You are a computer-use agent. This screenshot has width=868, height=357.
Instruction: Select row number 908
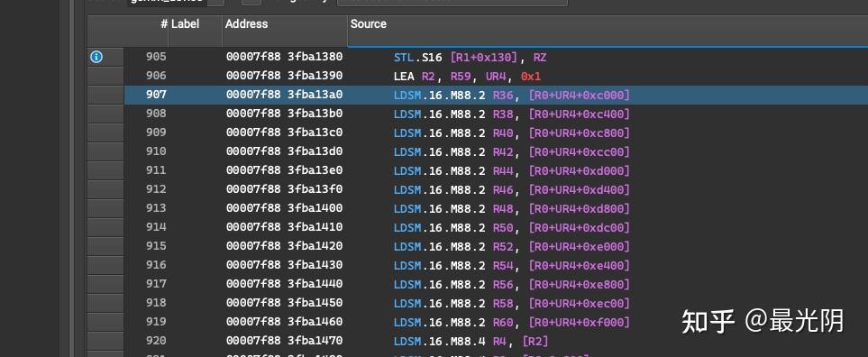tap(156, 114)
